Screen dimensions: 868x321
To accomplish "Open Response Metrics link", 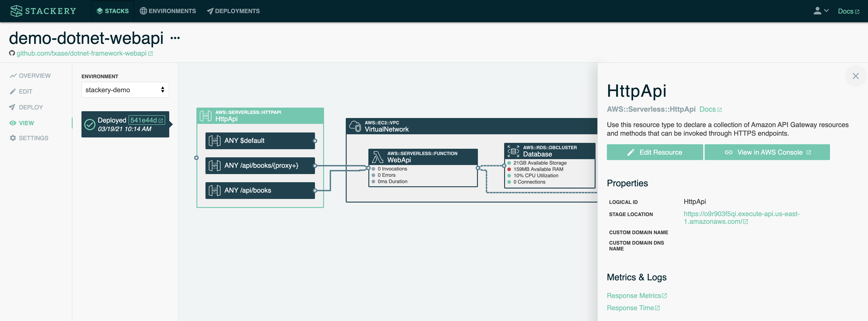I will click(637, 296).
